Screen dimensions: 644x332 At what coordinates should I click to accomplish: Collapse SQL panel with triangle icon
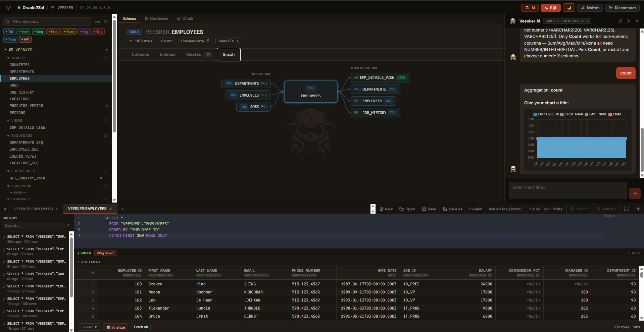pos(638,209)
